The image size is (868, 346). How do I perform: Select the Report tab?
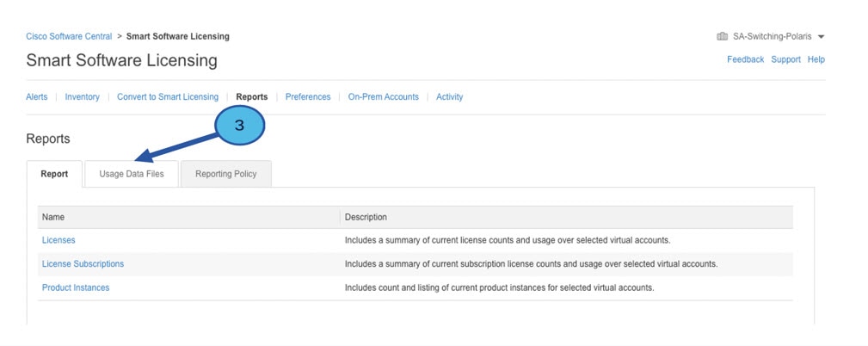coord(54,174)
